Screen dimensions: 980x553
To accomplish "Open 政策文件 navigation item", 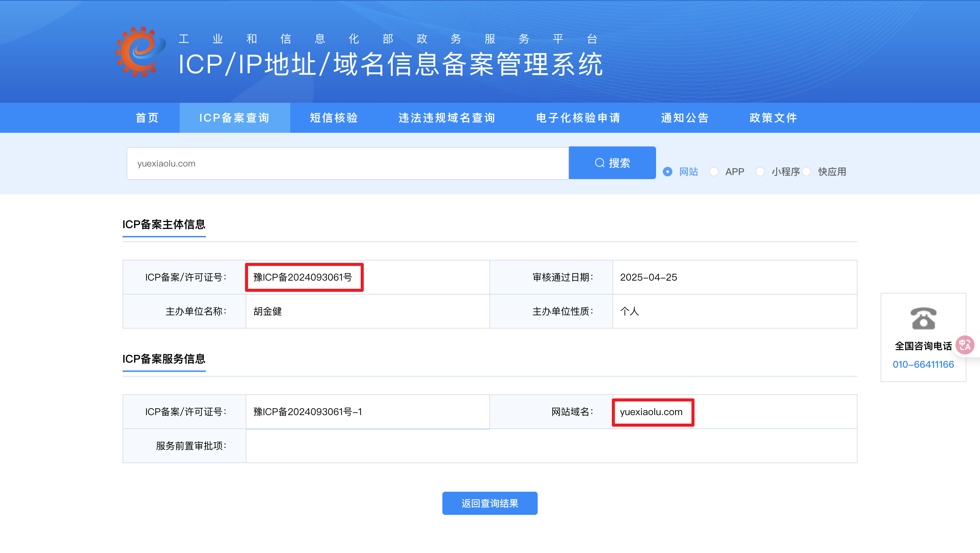I will tap(773, 117).
